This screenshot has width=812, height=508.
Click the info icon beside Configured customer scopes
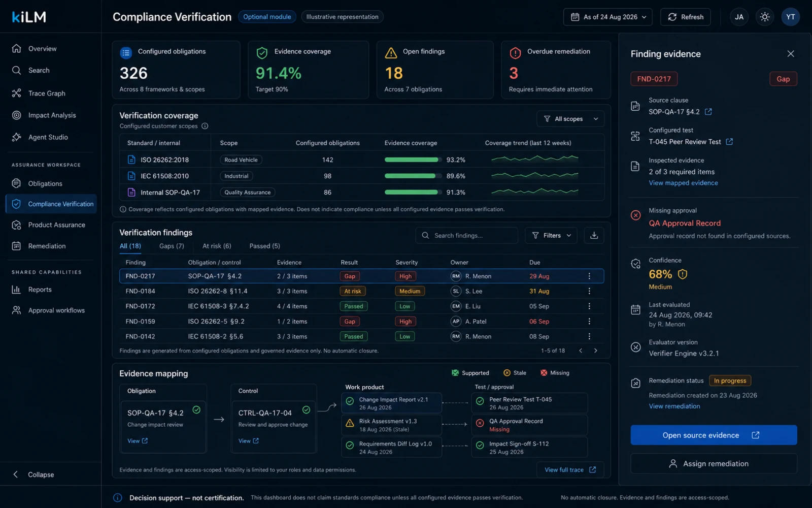205,126
